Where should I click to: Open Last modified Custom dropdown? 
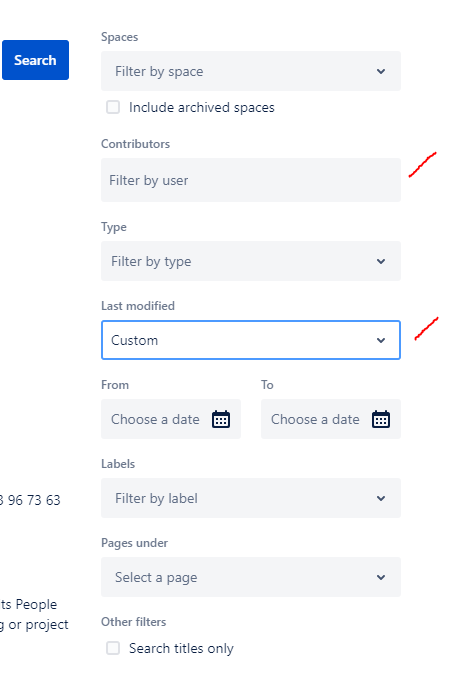point(251,340)
